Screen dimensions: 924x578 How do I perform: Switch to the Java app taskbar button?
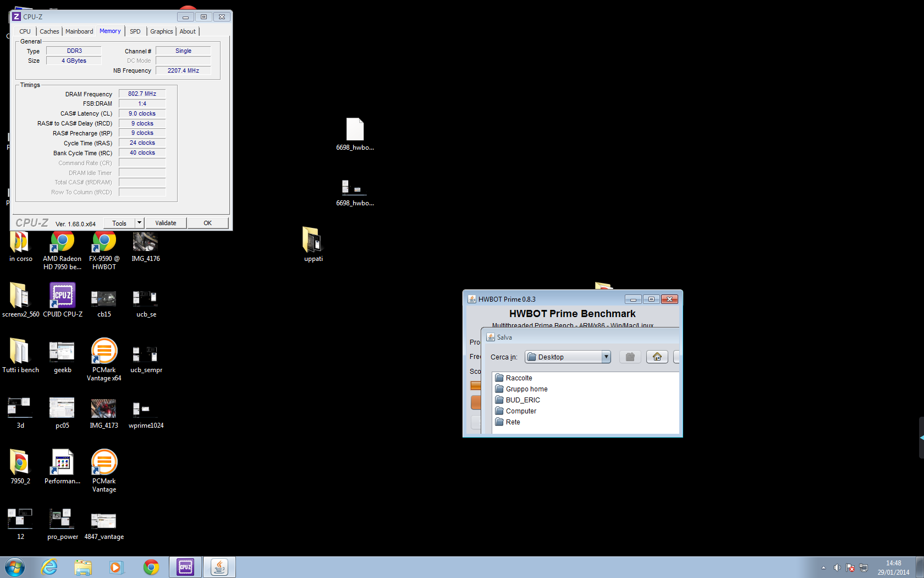pos(219,567)
